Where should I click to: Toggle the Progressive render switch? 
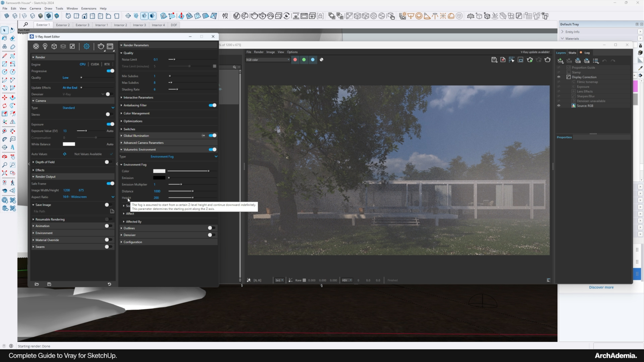[x=110, y=71]
